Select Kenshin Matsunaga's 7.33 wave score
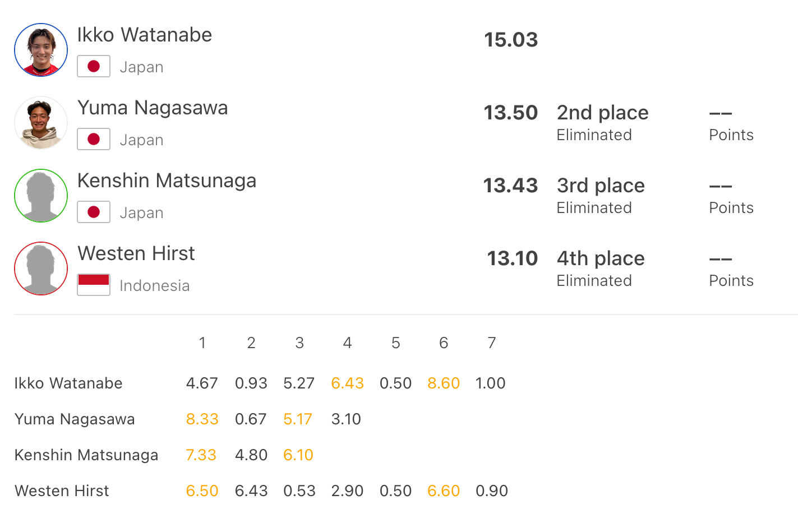This screenshot has width=798, height=532. 201,455
